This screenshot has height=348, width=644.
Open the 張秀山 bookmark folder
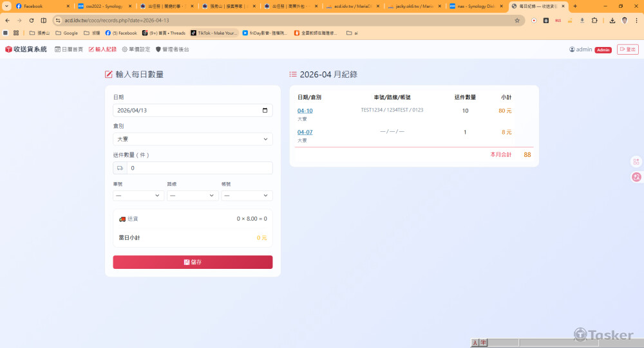click(39, 33)
